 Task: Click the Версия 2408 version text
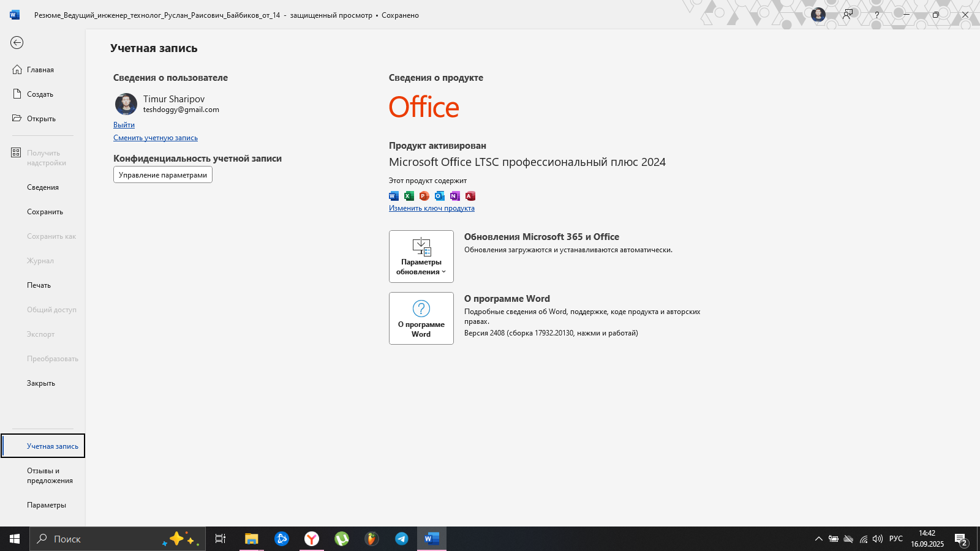click(551, 333)
